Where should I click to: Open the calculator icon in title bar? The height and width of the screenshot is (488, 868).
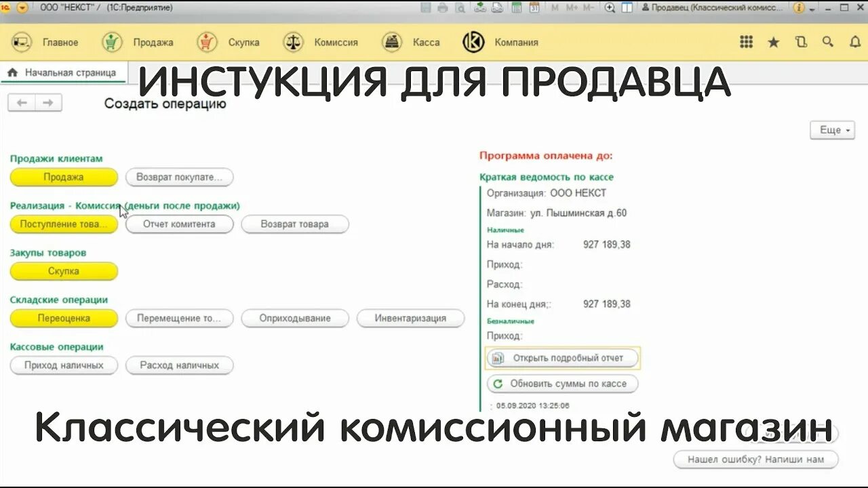516,7
